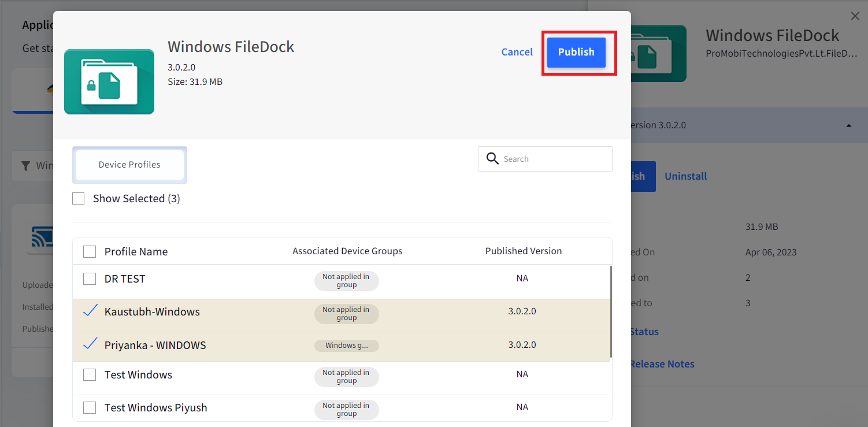Click the Kaustubh-Windows profile name
The height and width of the screenshot is (427, 868).
tap(152, 312)
